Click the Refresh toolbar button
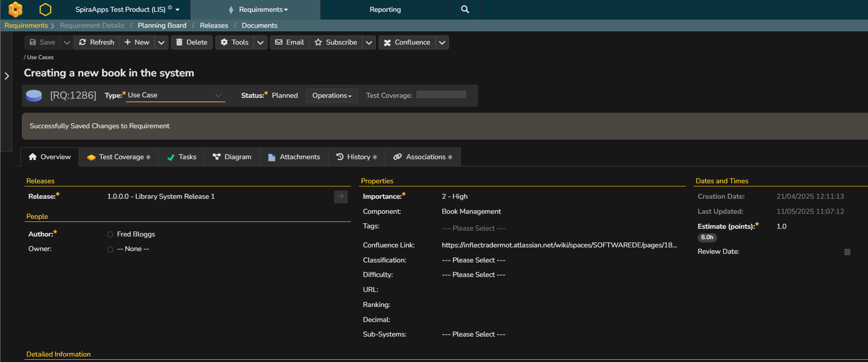The width and height of the screenshot is (868, 362). pos(96,42)
